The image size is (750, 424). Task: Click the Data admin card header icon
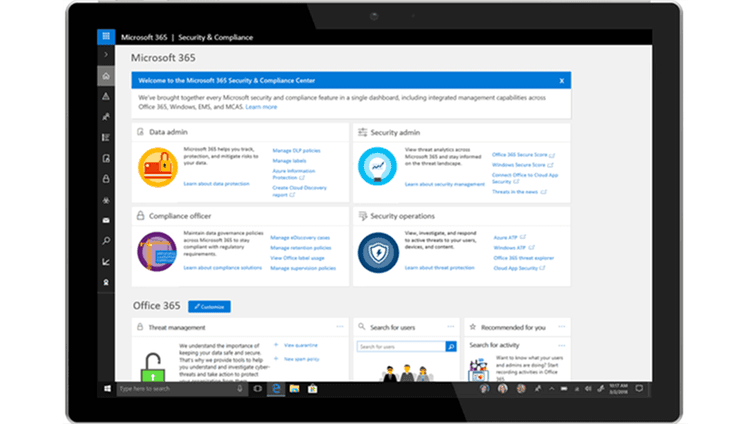point(140,132)
